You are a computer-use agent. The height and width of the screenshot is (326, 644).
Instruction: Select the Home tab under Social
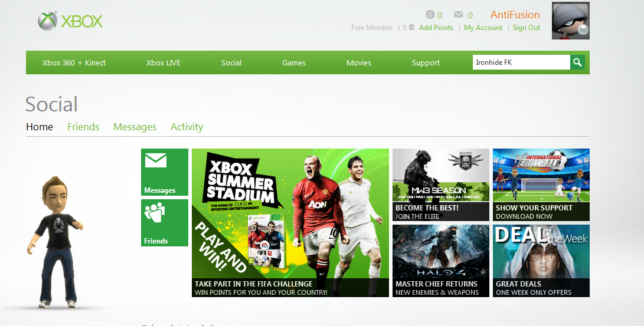40,127
